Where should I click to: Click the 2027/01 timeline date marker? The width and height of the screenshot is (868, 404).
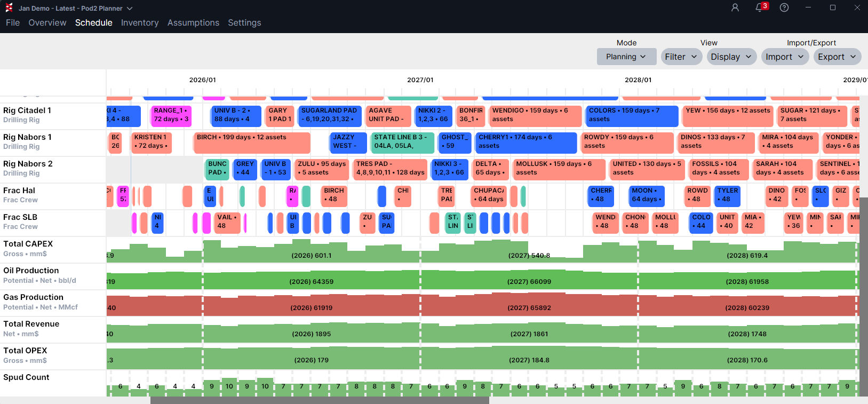coord(420,80)
